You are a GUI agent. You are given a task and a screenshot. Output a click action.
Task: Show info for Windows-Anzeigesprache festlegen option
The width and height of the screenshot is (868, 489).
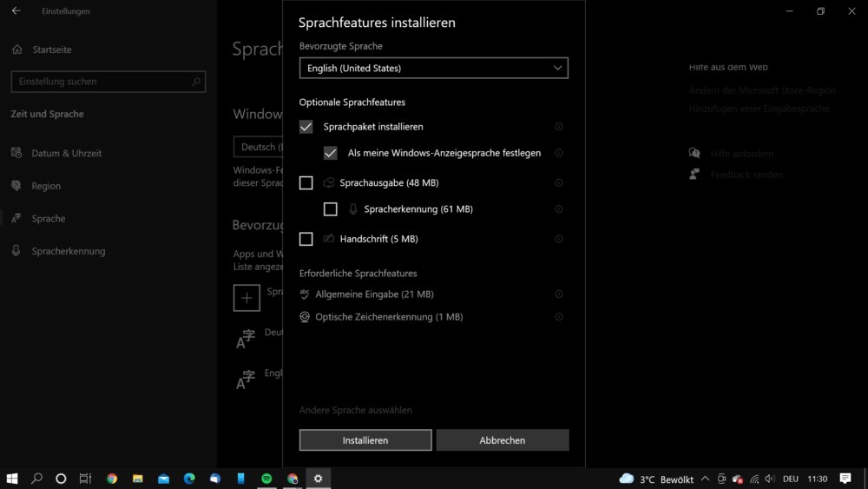click(x=559, y=153)
